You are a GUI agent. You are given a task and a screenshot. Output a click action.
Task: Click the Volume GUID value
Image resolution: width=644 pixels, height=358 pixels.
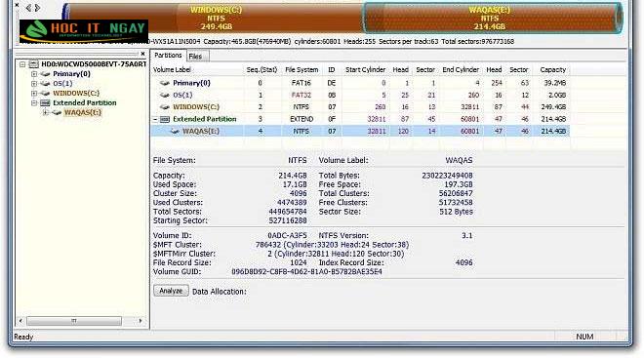(306, 272)
